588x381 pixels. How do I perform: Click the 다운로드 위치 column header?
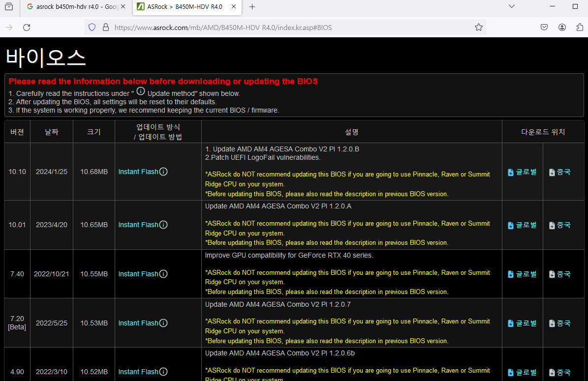[543, 132]
